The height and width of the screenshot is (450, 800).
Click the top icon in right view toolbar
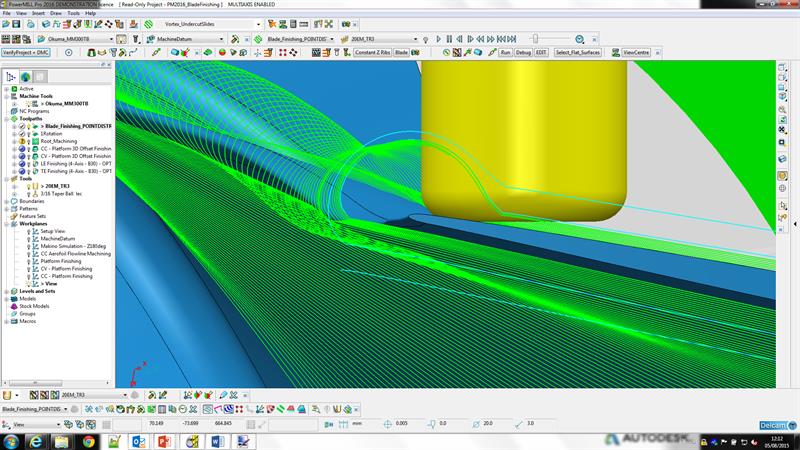pyautogui.click(x=782, y=67)
